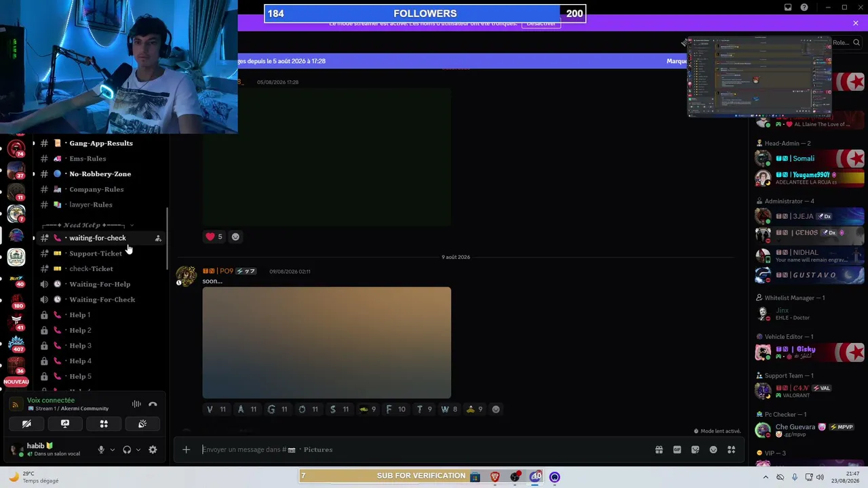868x488 pixels.
Task: Toggle the S reaction with 11 votes
Action: pos(340,409)
